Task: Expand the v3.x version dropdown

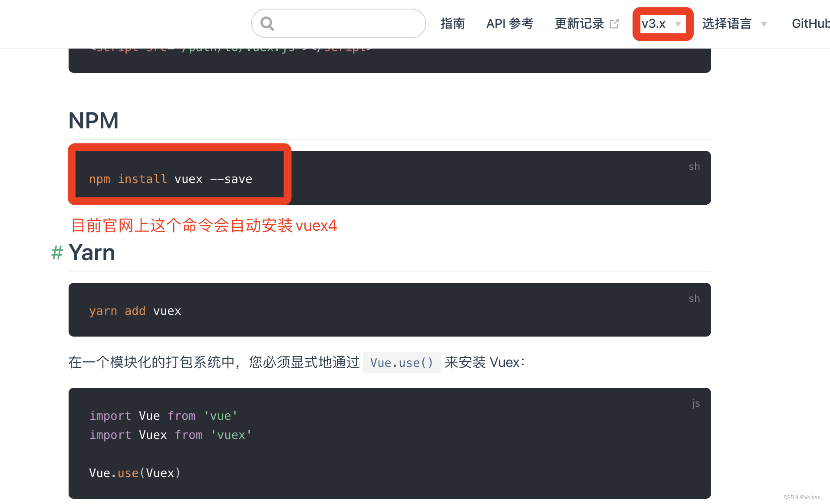Action: [x=662, y=24]
